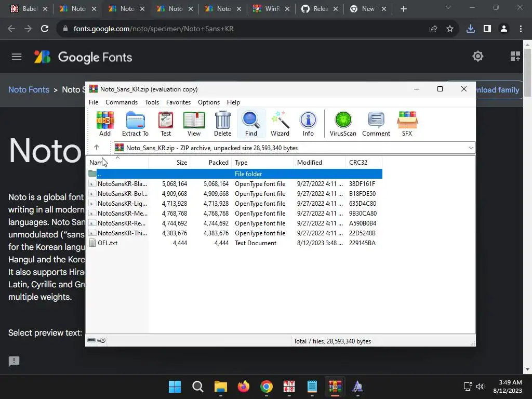The width and height of the screenshot is (532, 399).
Task: Open the Favorites menu
Action: pyautogui.click(x=178, y=102)
